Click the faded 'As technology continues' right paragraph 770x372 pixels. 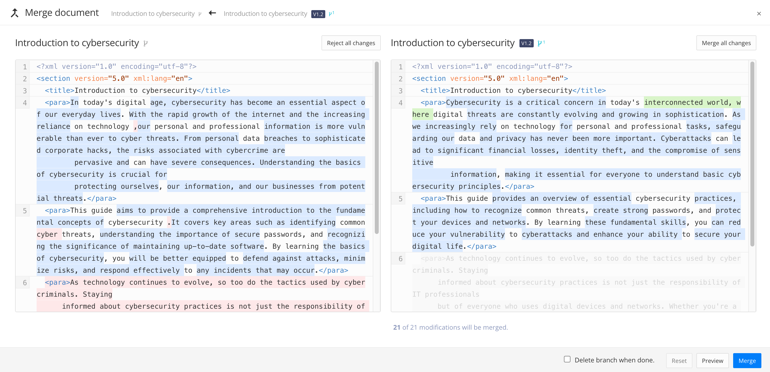pos(577,282)
